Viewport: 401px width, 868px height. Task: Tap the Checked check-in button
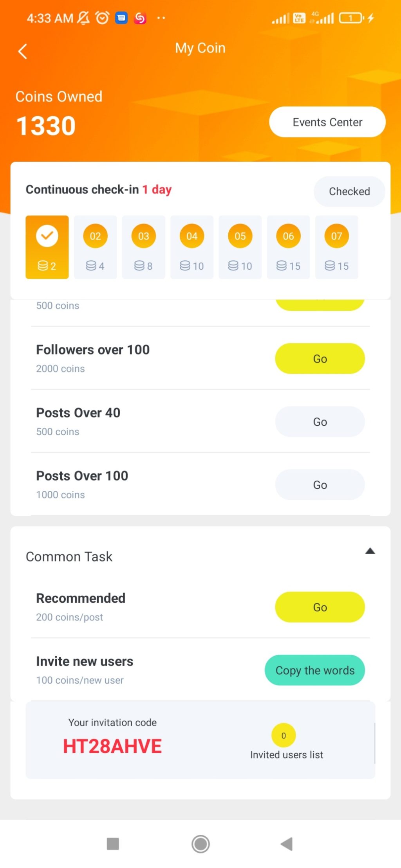pyautogui.click(x=349, y=191)
